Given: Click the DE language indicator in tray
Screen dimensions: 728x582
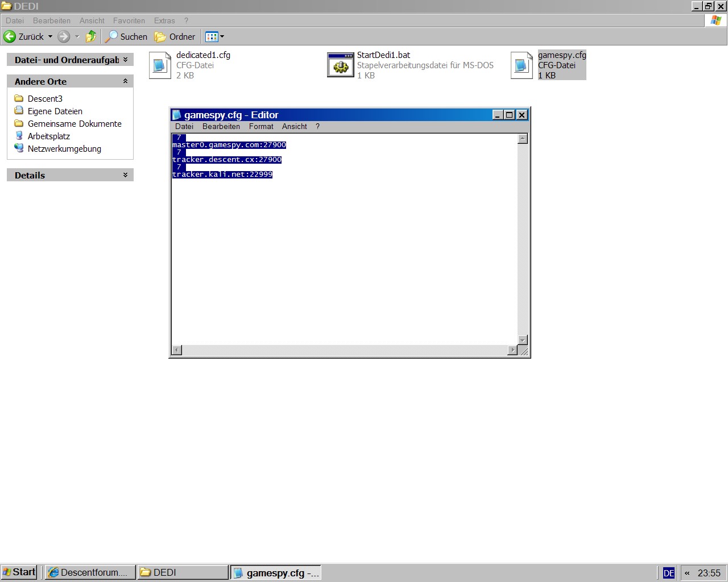Looking at the screenshot, I should pyautogui.click(x=668, y=573).
